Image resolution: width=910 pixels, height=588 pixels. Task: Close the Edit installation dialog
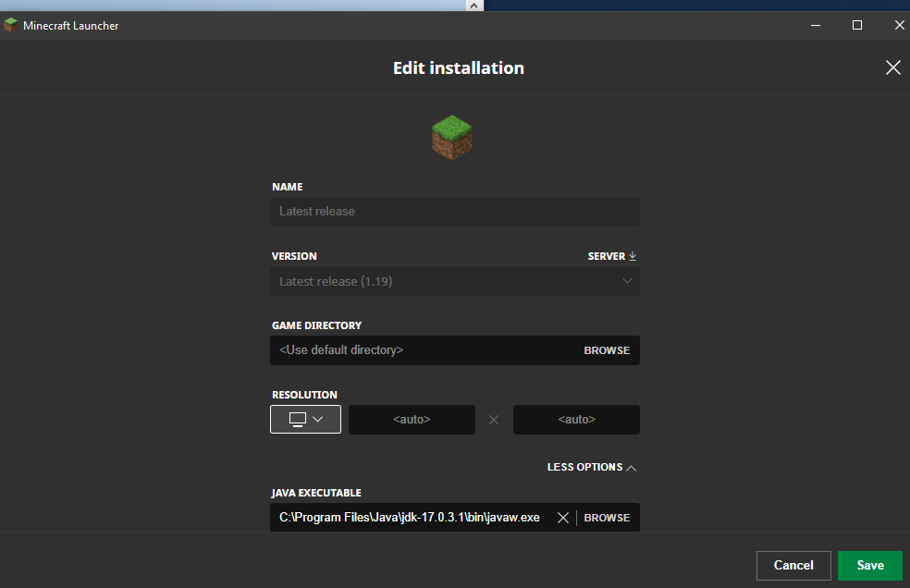point(892,67)
